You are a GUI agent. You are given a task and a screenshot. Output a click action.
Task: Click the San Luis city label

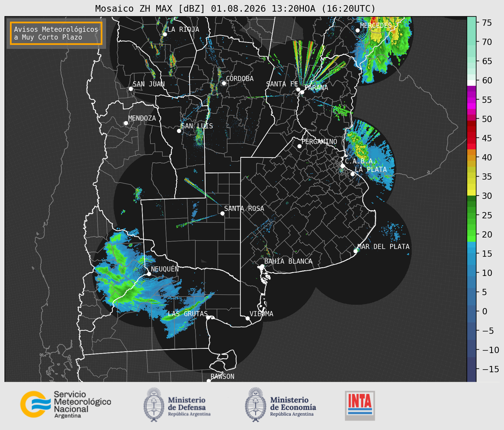coord(197,126)
